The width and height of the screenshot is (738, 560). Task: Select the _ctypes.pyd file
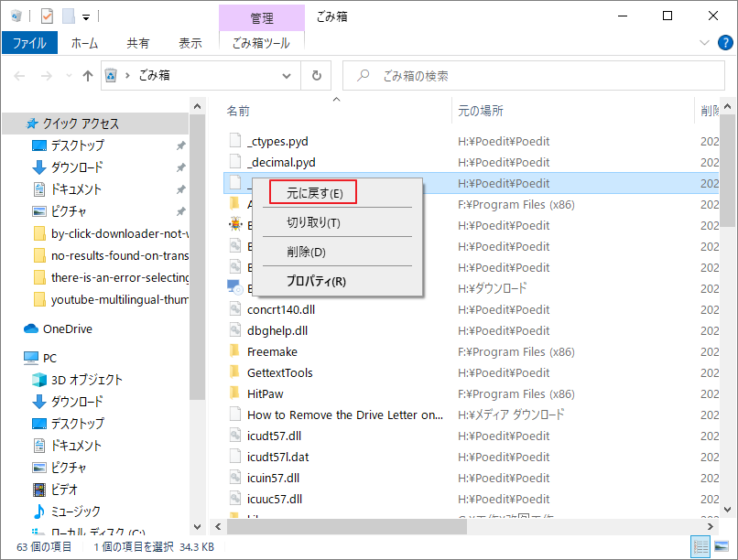point(277,141)
